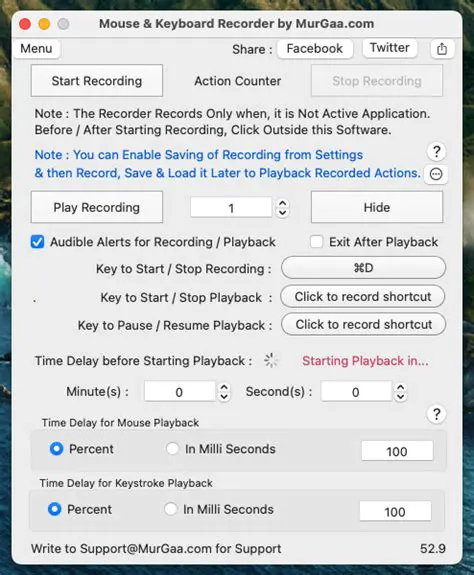474x575 pixels.
Task: Select In Milli Seconds for Keystroke Playback
Action: 170,509
